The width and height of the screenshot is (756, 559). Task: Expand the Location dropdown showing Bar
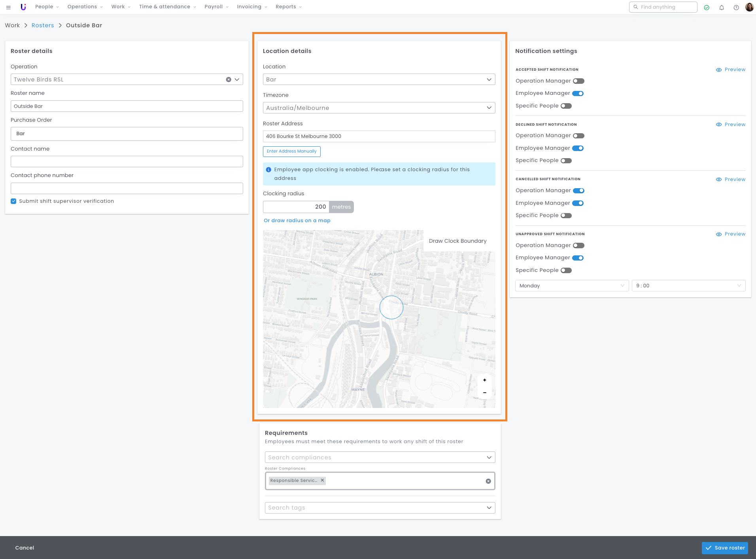click(x=379, y=79)
